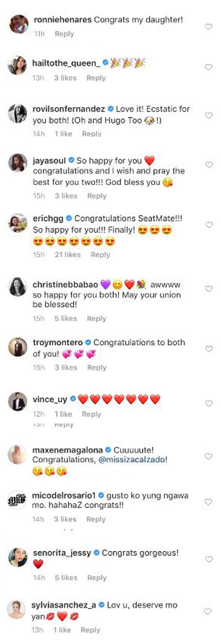Open christinebbabao's avatar
The height and width of the screenshot is (644, 221).
[x=17, y=287]
